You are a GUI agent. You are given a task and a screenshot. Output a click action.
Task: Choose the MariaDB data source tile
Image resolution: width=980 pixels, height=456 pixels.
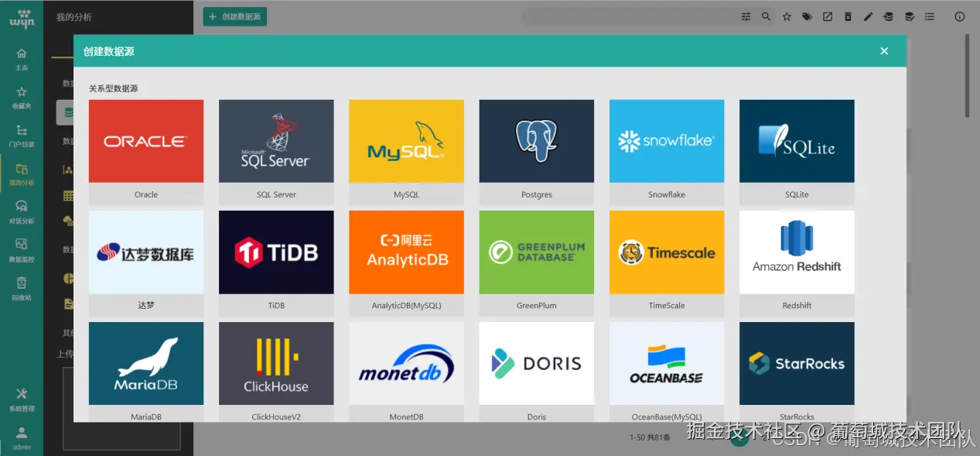[x=146, y=372]
